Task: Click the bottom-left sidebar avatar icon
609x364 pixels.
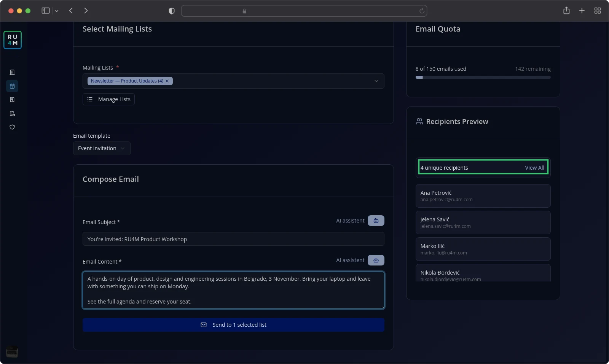Action: 12,352
